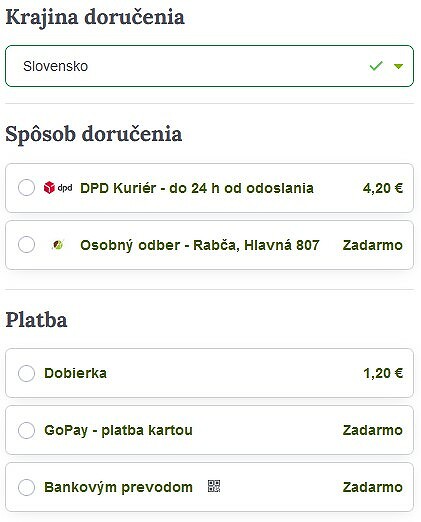Choose the Dobierka payment radio button
Viewport: 421px width, 522px height.
click(x=26, y=373)
